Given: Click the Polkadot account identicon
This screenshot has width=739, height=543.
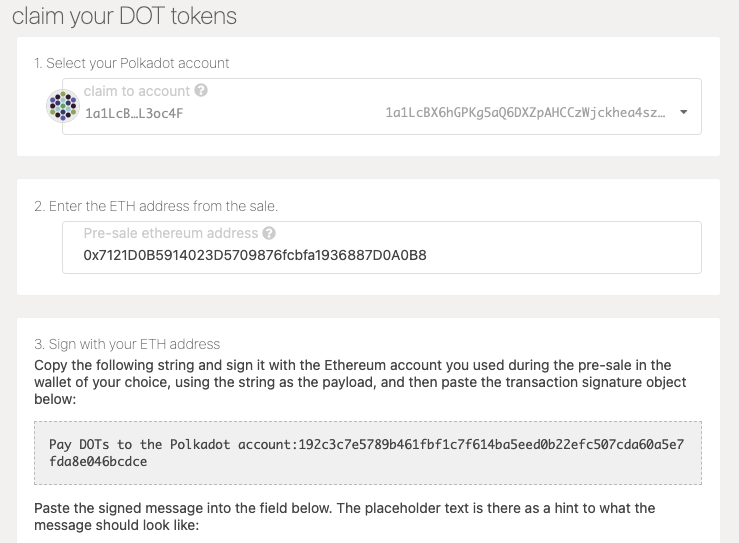Looking at the screenshot, I should (63, 106).
